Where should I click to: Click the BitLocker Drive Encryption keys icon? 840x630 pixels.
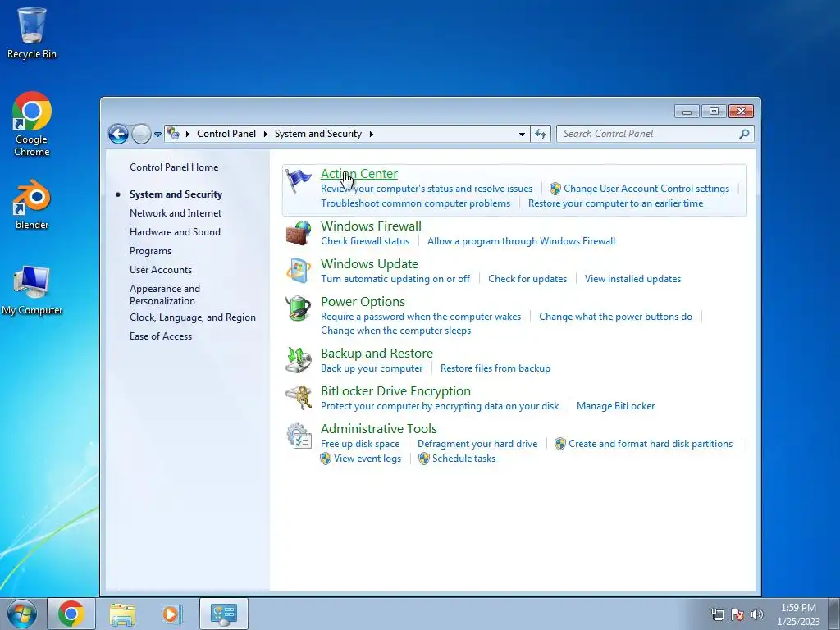[x=299, y=398]
